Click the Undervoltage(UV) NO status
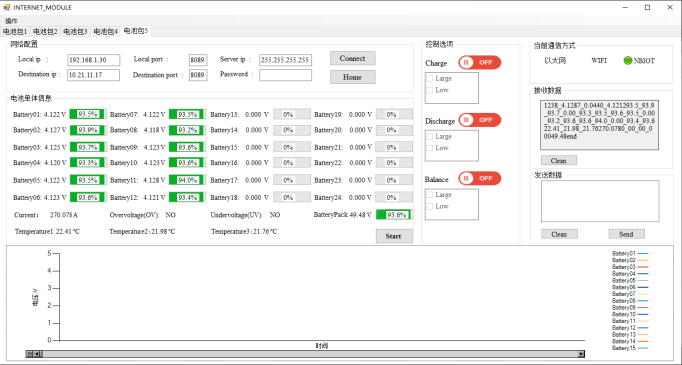682x365 pixels. [275, 215]
